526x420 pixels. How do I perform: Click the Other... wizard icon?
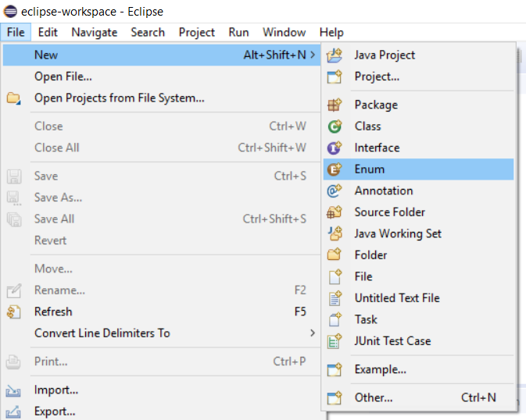[335, 397]
